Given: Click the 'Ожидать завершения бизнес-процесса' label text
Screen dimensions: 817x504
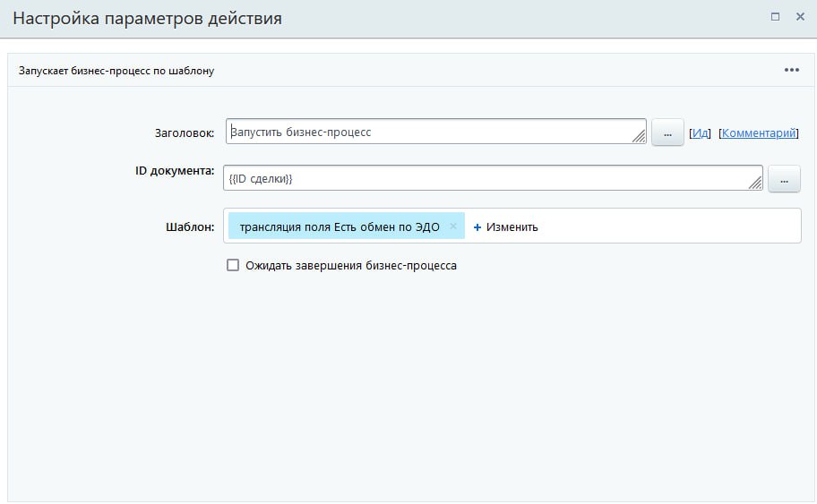Looking at the screenshot, I should (x=351, y=266).
